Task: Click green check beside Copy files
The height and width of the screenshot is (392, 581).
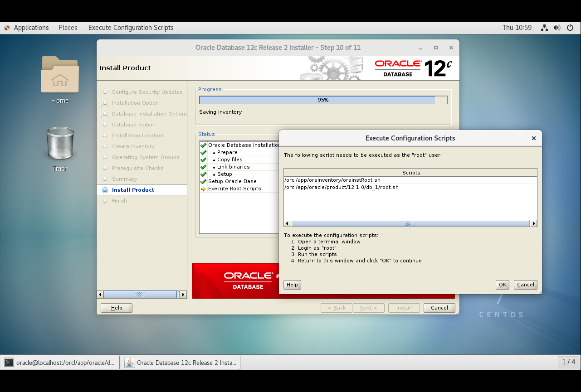Action: coord(203,160)
